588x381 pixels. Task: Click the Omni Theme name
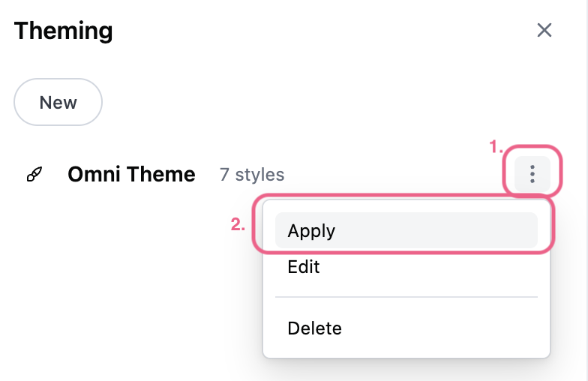tap(131, 175)
